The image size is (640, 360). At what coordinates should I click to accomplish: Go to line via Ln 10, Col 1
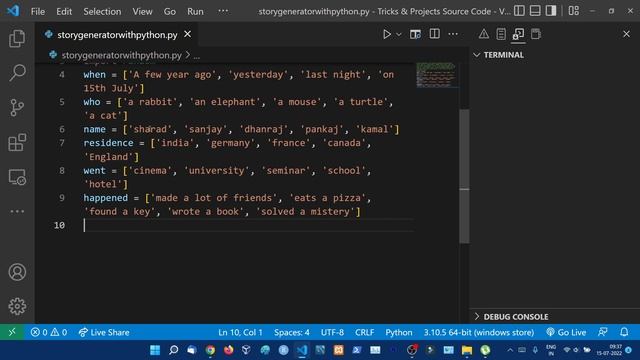point(240,332)
